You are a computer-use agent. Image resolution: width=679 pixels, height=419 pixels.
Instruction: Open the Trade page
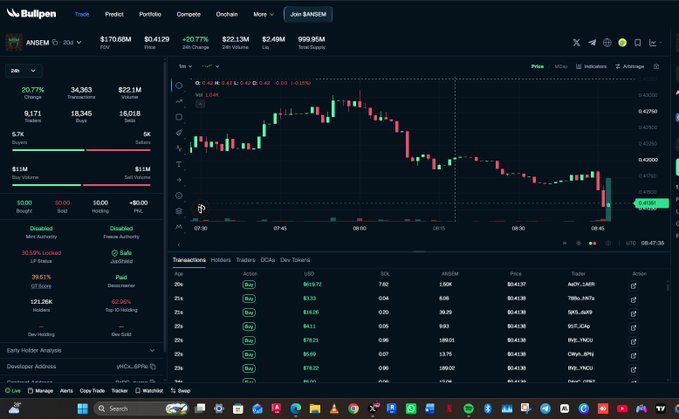82,14
